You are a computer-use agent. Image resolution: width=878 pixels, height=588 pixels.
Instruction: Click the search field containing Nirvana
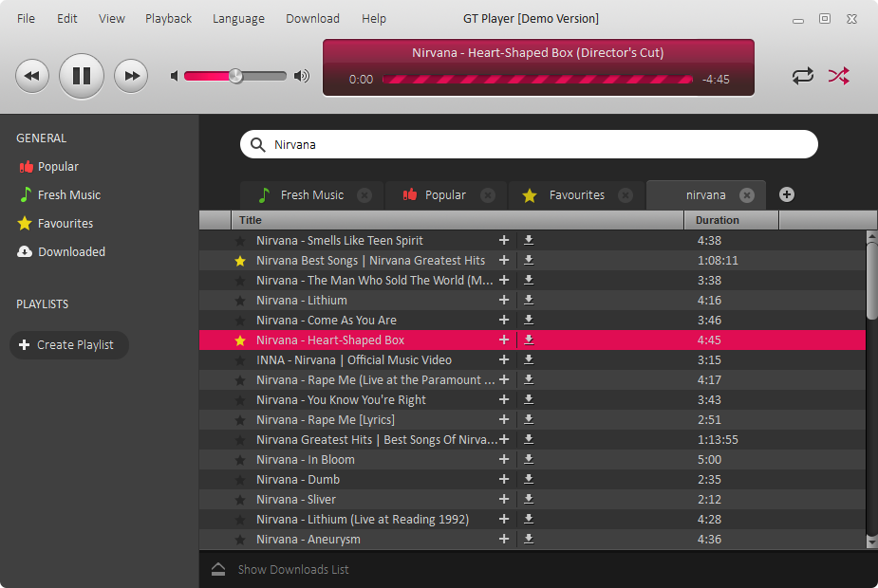pyautogui.click(x=529, y=145)
